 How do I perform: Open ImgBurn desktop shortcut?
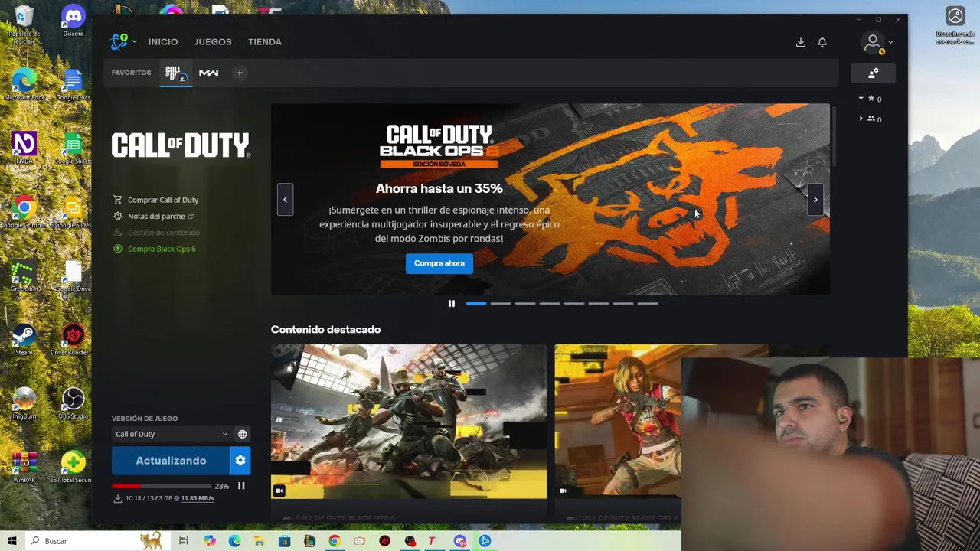[x=24, y=403]
